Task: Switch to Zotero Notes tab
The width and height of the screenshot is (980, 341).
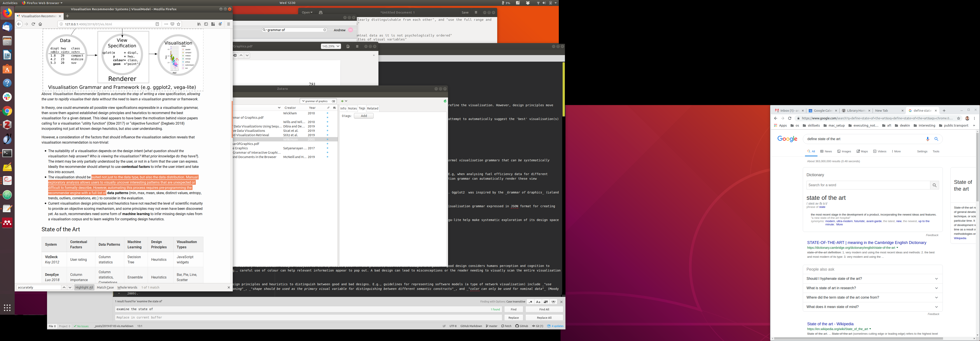Action: click(x=352, y=108)
